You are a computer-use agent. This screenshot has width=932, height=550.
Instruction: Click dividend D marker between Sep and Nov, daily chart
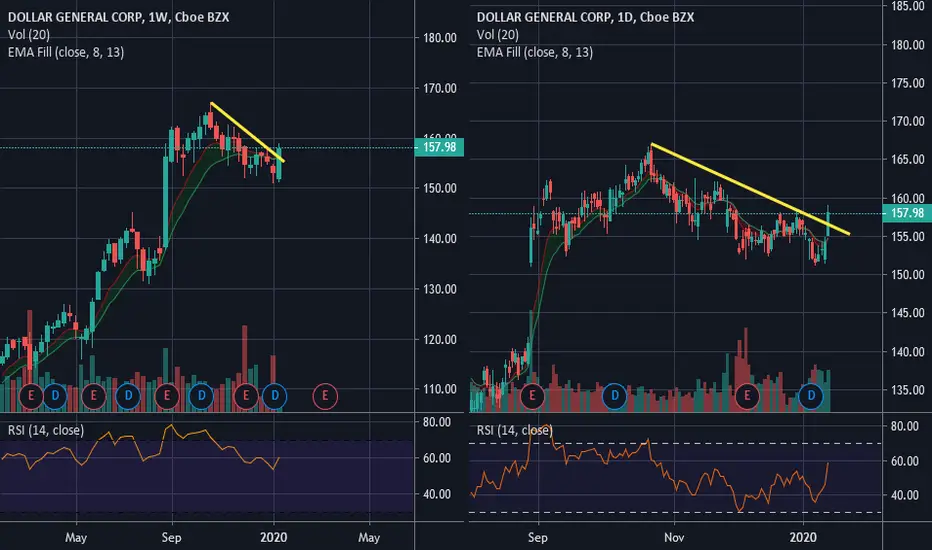pos(615,396)
